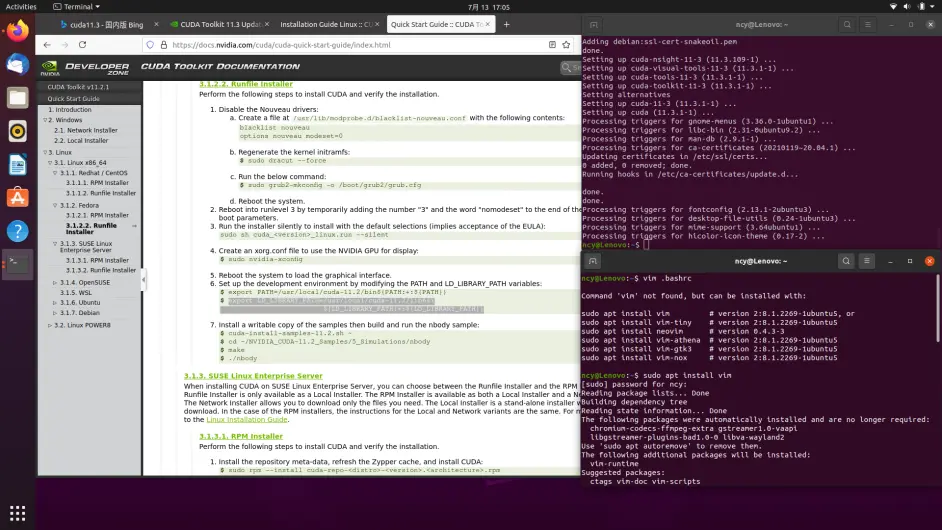Open 2.2. Local Installer in sidebar
This screenshot has width=942, height=530.
pos(81,141)
